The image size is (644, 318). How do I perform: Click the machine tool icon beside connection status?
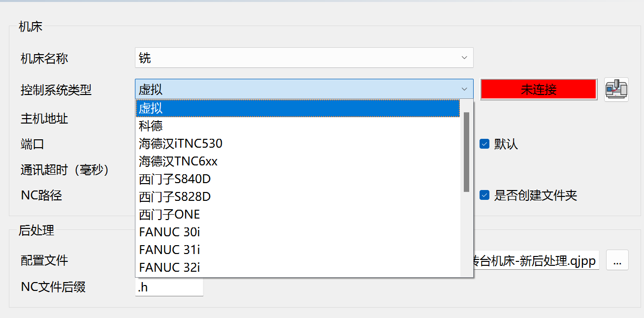coord(616,90)
